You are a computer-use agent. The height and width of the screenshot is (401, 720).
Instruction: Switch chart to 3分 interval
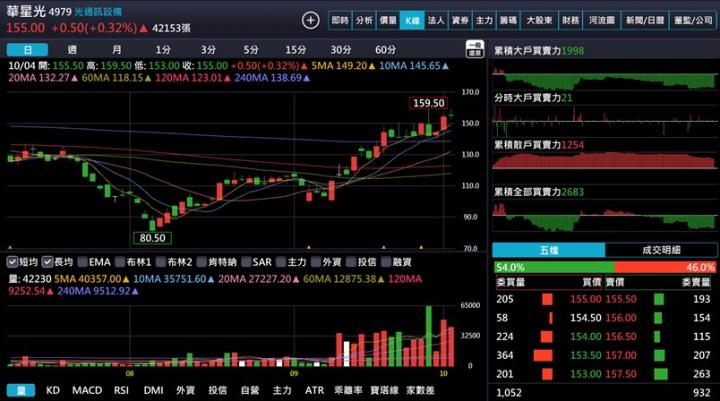tap(208, 50)
